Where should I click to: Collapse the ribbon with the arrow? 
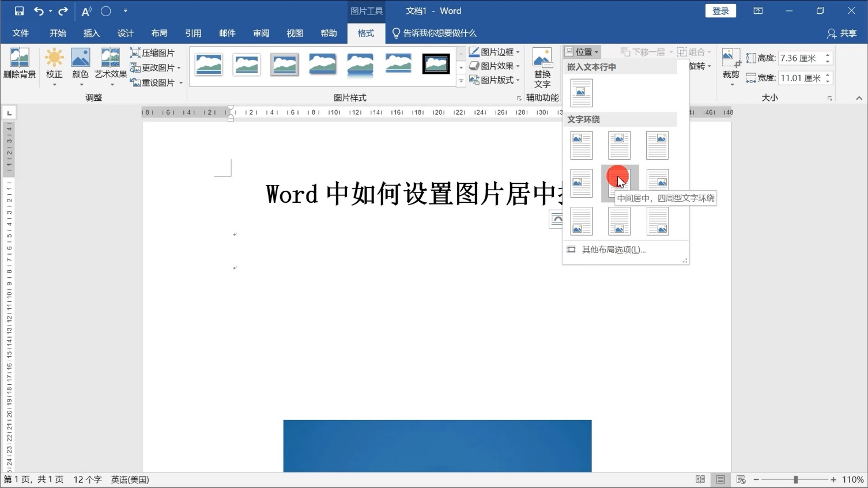859,98
